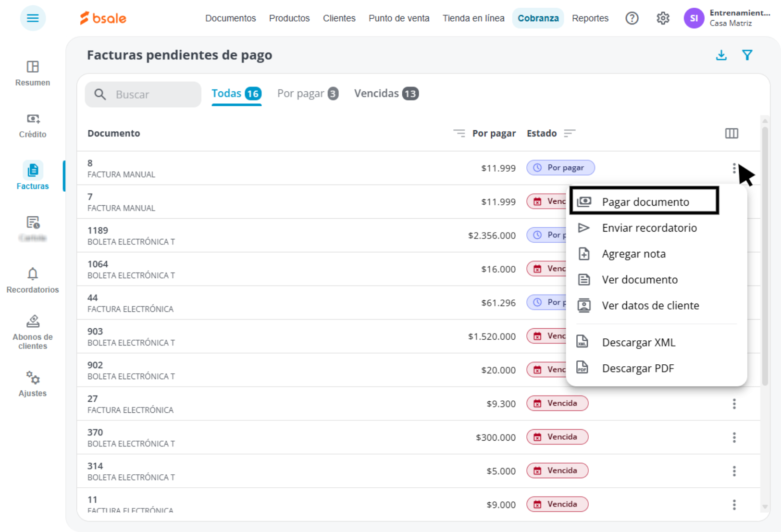This screenshot has height=532, width=781.
Task: Choose Descargar PDF from the menu
Action: tap(657, 368)
